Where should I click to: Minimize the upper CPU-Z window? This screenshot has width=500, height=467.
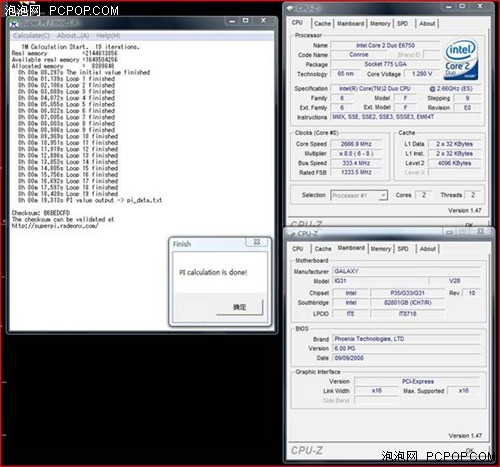coord(449,7)
